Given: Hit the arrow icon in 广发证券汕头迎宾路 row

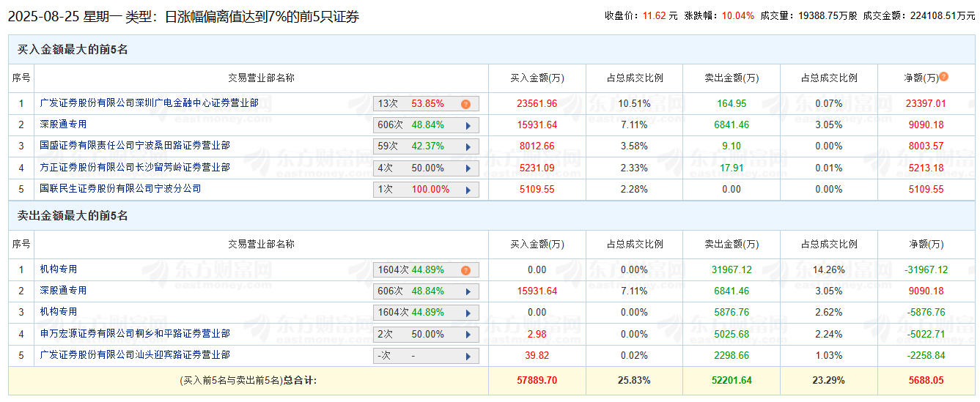Looking at the screenshot, I should pyautogui.click(x=468, y=356).
